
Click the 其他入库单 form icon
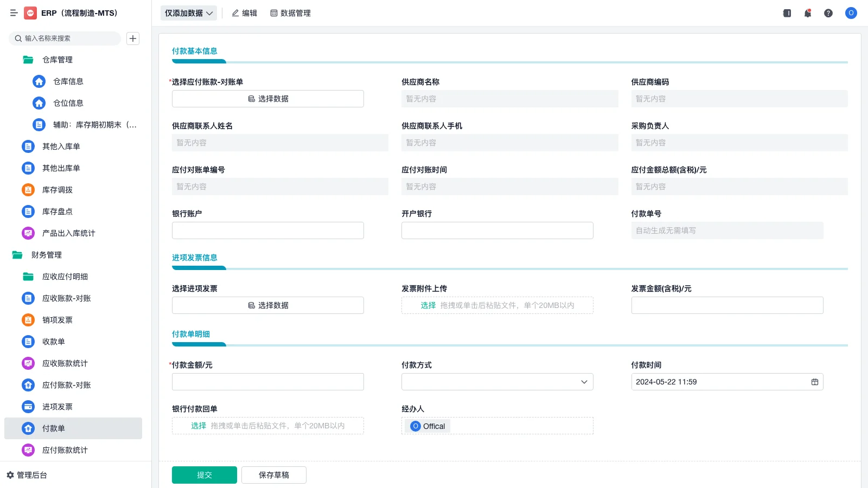28,146
